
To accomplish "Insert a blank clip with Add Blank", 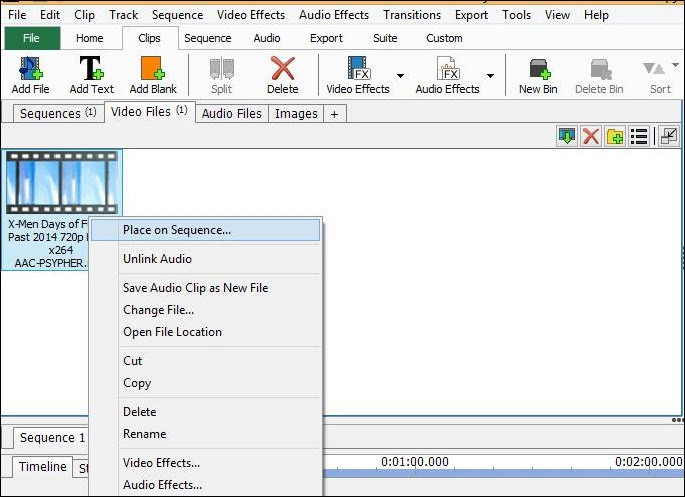I will (x=153, y=75).
